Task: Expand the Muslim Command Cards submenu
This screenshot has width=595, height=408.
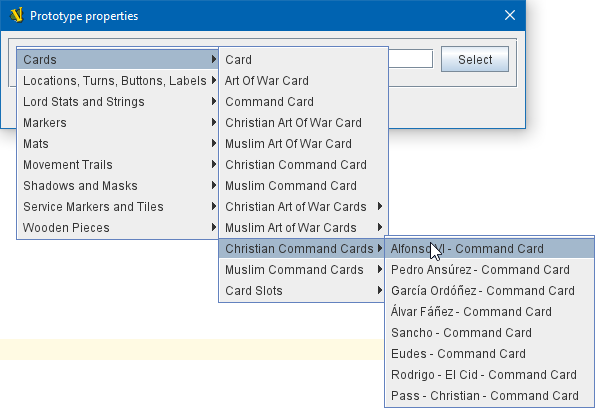Action: (302, 269)
